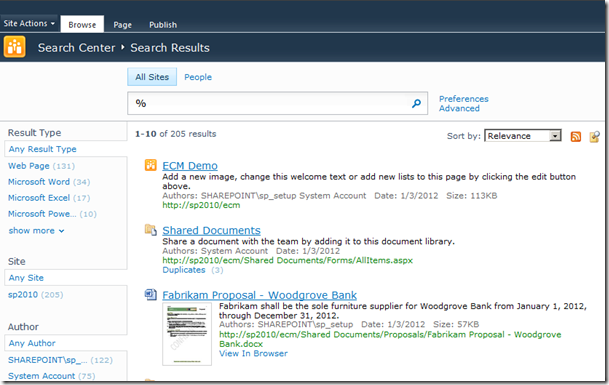The image size is (609, 385).
Task: Expand show more result types
Action: click(x=37, y=231)
